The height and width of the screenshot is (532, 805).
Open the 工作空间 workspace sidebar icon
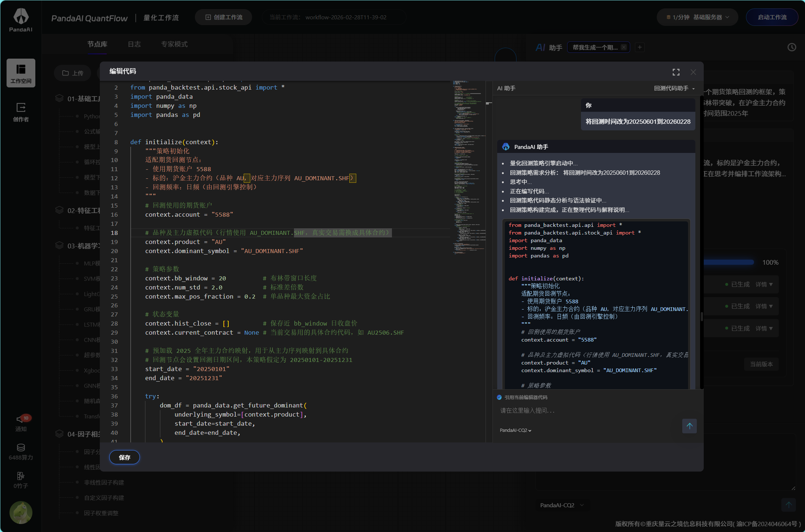(x=21, y=73)
